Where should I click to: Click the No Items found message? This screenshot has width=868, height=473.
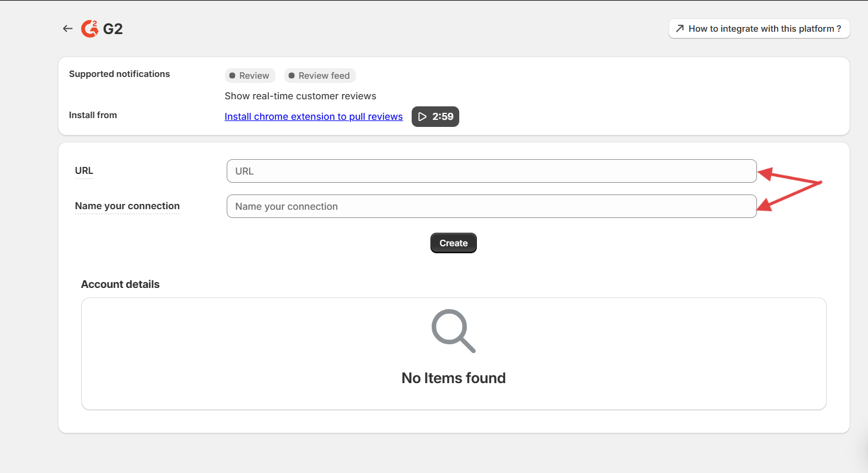coord(453,378)
